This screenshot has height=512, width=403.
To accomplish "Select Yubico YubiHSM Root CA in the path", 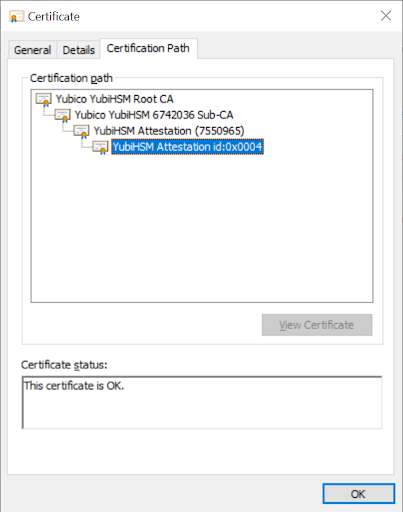I will [114, 99].
